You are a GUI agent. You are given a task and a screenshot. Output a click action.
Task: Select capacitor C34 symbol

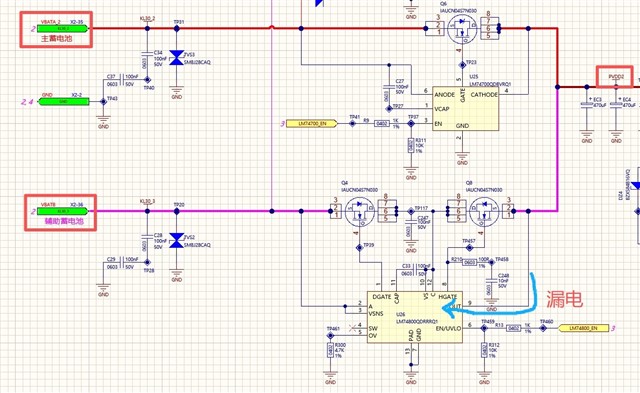click(147, 53)
